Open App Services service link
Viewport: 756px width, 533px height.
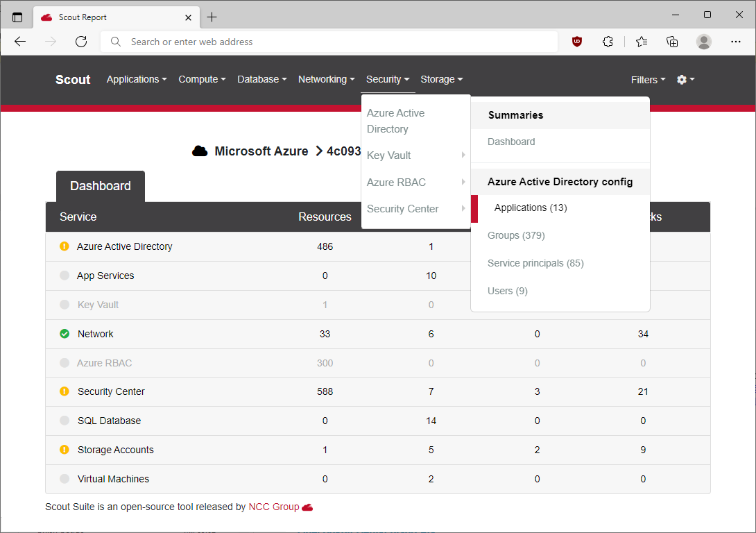click(x=105, y=276)
